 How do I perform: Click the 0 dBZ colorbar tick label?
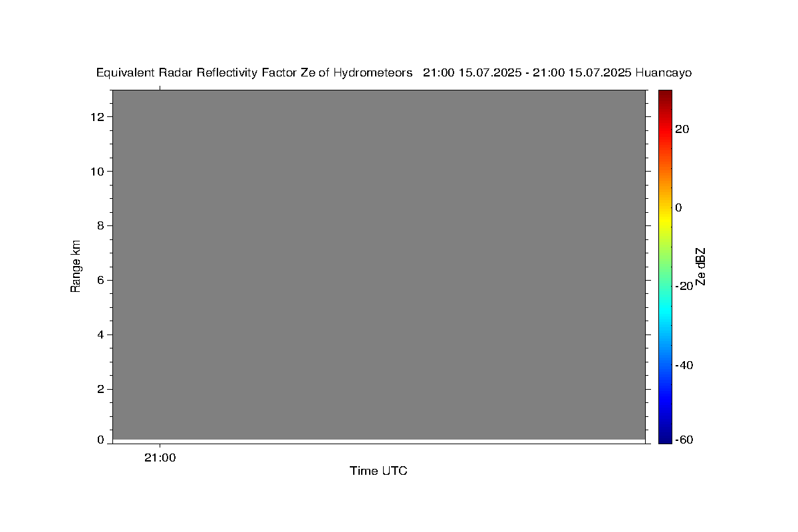pos(678,207)
